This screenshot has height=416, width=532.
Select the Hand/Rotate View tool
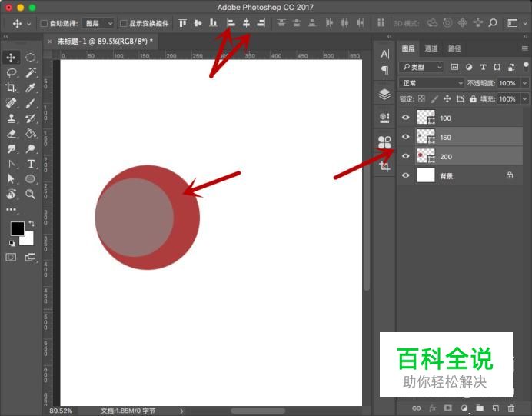[11, 194]
